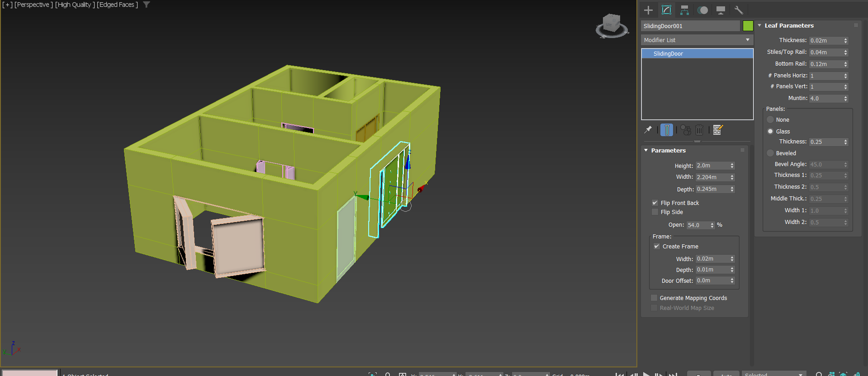Click the Make Unique icon
The height and width of the screenshot is (376, 868).
point(686,130)
